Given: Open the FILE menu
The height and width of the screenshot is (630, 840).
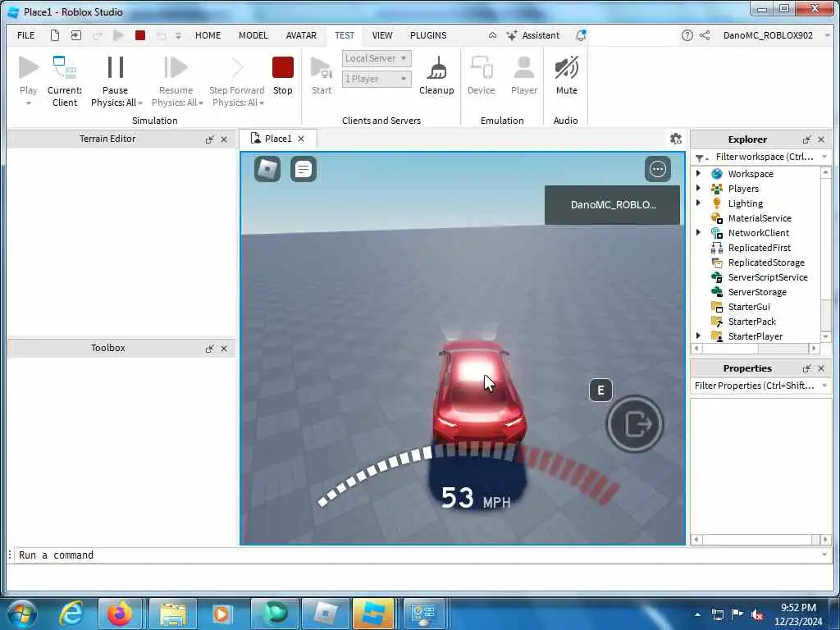Looking at the screenshot, I should point(25,35).
